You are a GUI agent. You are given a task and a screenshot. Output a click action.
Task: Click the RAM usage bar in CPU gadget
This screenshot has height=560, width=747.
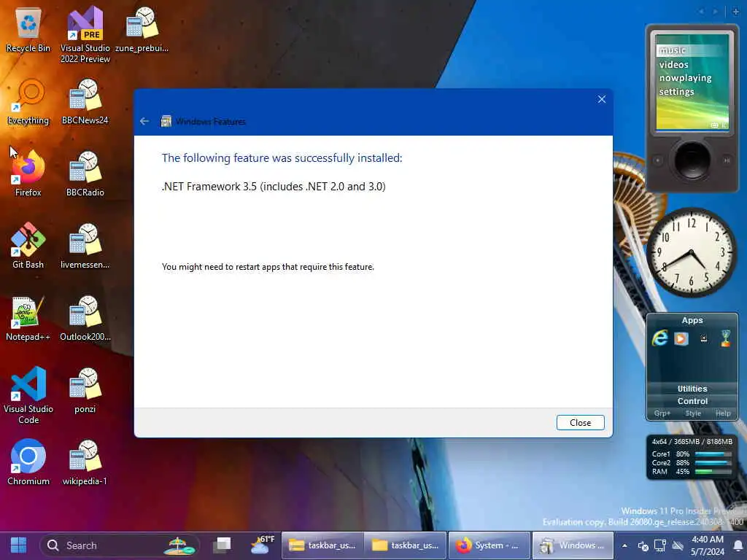[x=713, y=472]
